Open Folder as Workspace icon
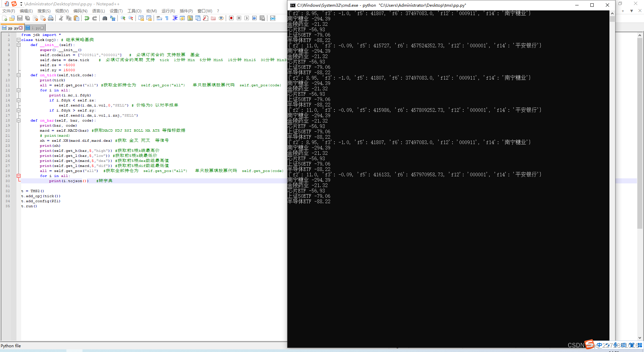The image size is (644, 352). coord(213,18)
